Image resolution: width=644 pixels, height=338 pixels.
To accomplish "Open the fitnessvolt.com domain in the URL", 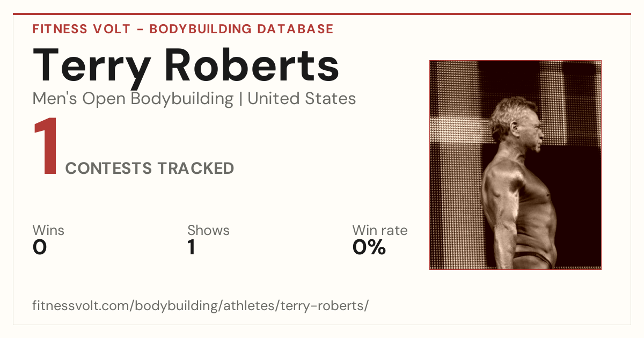I will (82, 306).
